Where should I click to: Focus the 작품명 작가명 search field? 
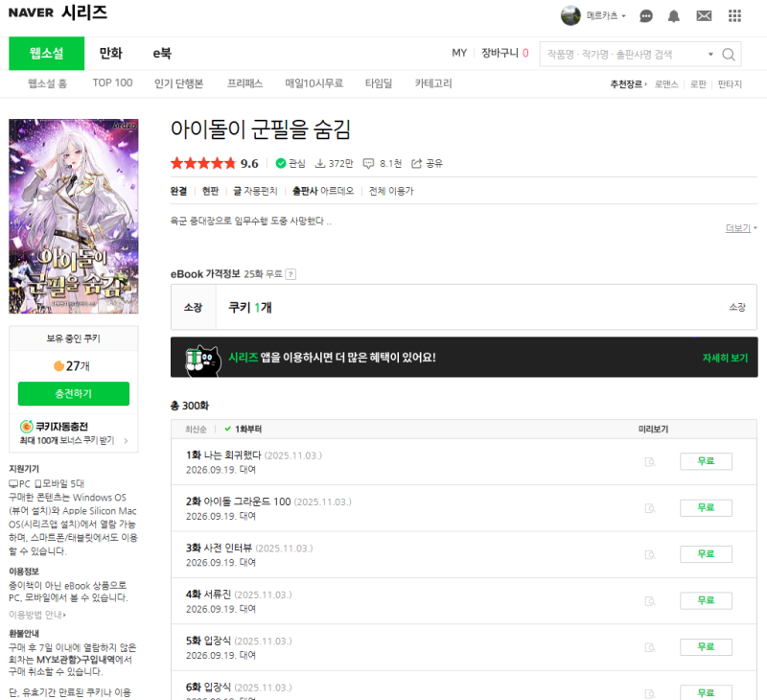pyautogui.click(x=624, y=55)
